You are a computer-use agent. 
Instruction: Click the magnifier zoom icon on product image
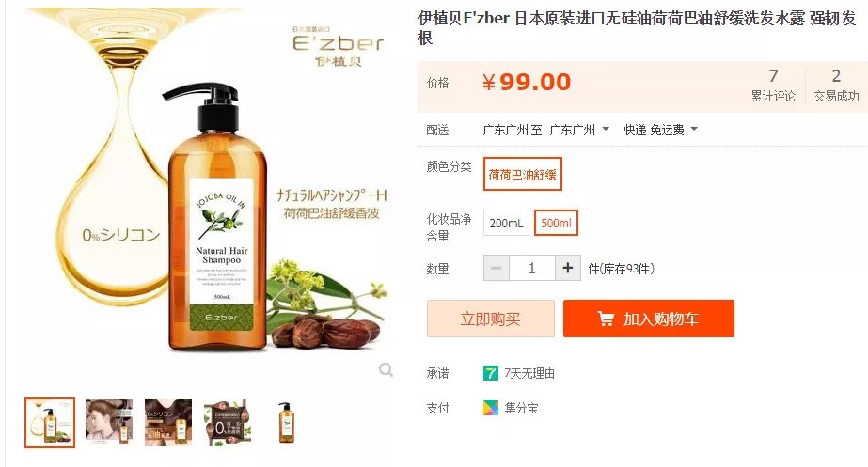tap(386, 369)
